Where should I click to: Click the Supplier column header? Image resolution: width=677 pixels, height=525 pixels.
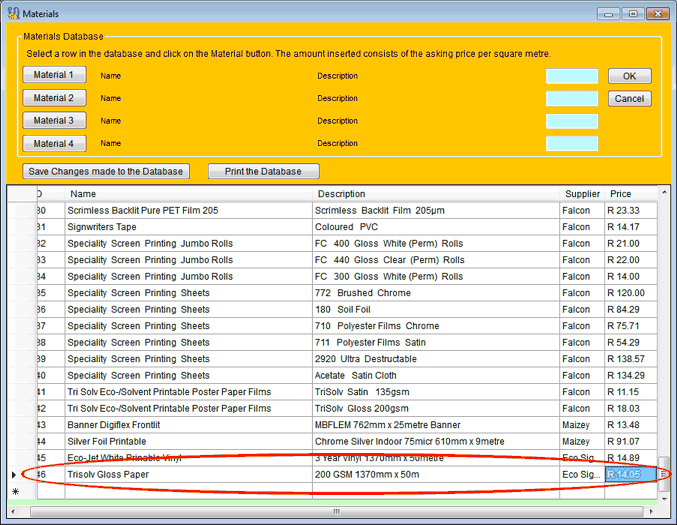click(581, 194)
